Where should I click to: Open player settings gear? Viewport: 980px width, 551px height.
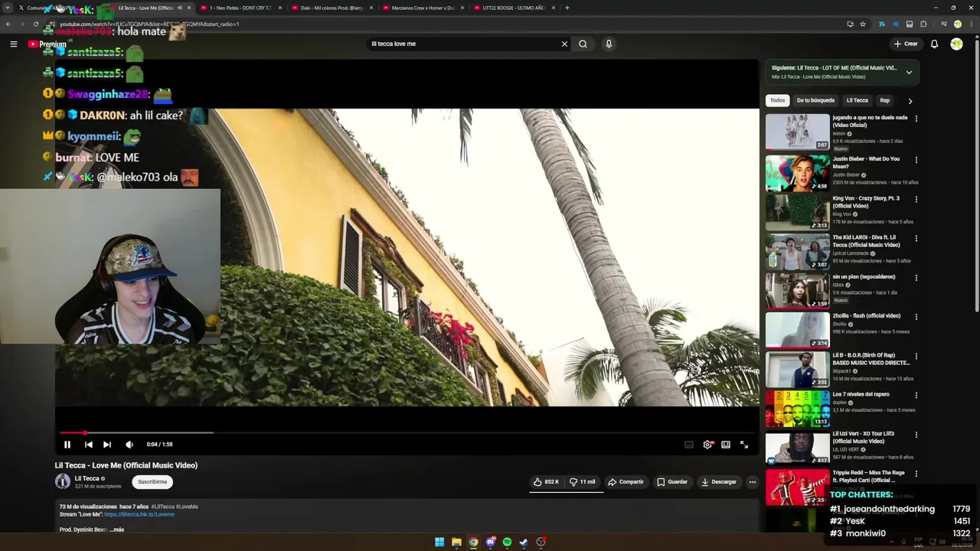point(707,444)
